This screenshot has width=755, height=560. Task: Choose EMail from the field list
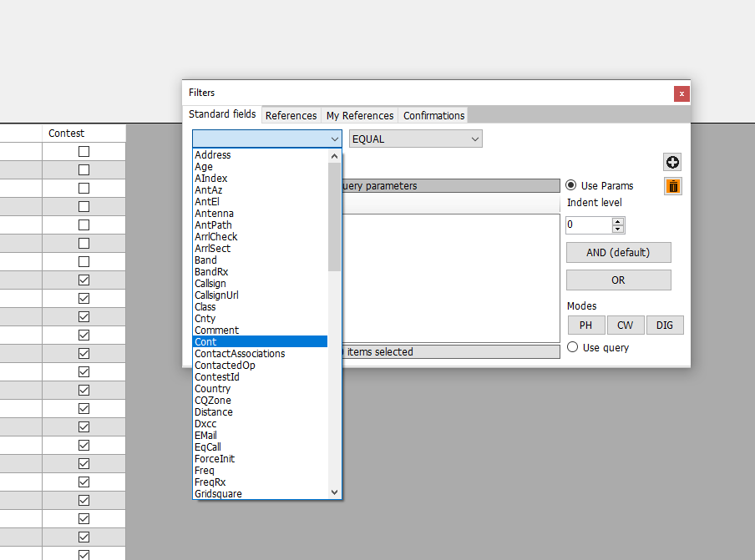[x=260, y=436]
